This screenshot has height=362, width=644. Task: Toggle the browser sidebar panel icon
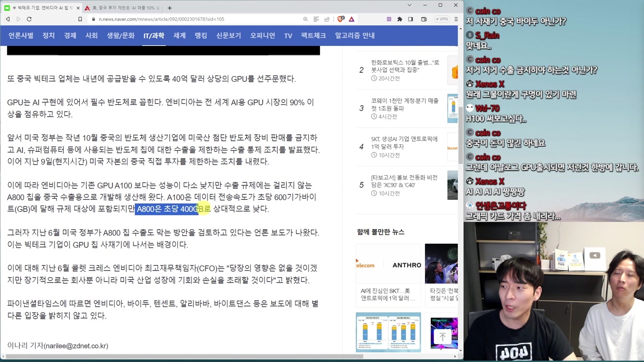[411, 19]
